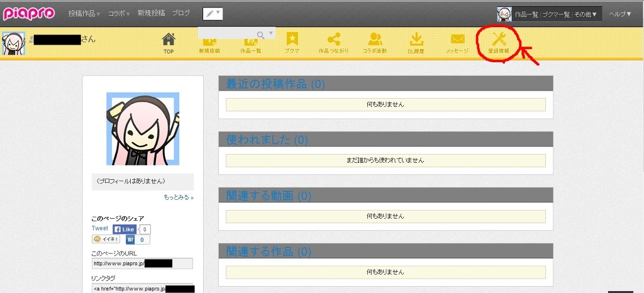Click the このページのシェア label

coord(118,219)
